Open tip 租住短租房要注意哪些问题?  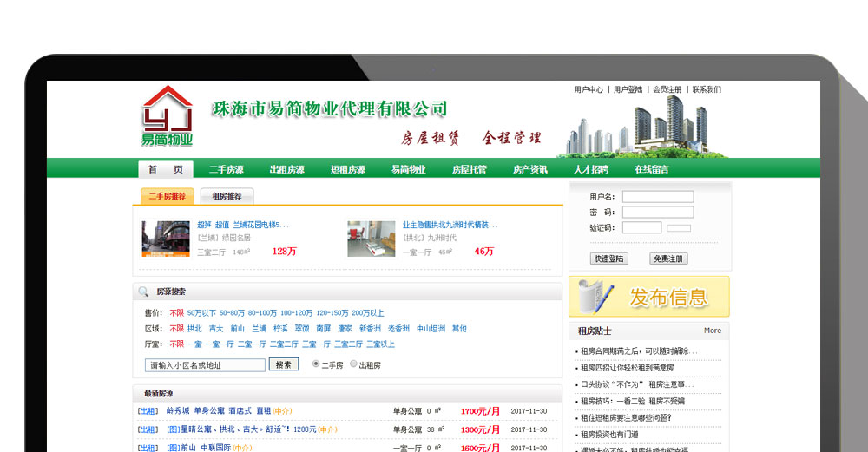point(626,417)
